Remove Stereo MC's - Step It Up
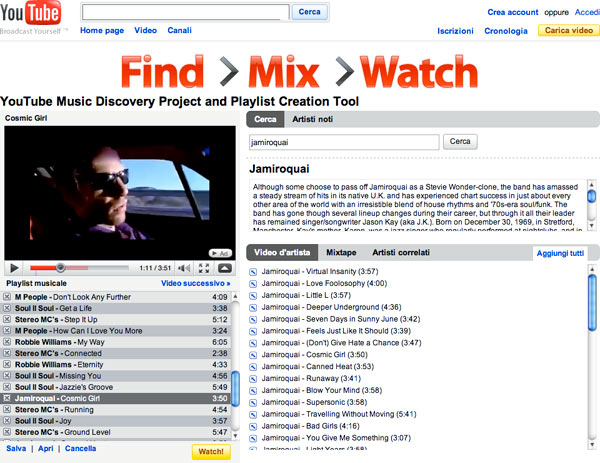 tap(7, 319)
